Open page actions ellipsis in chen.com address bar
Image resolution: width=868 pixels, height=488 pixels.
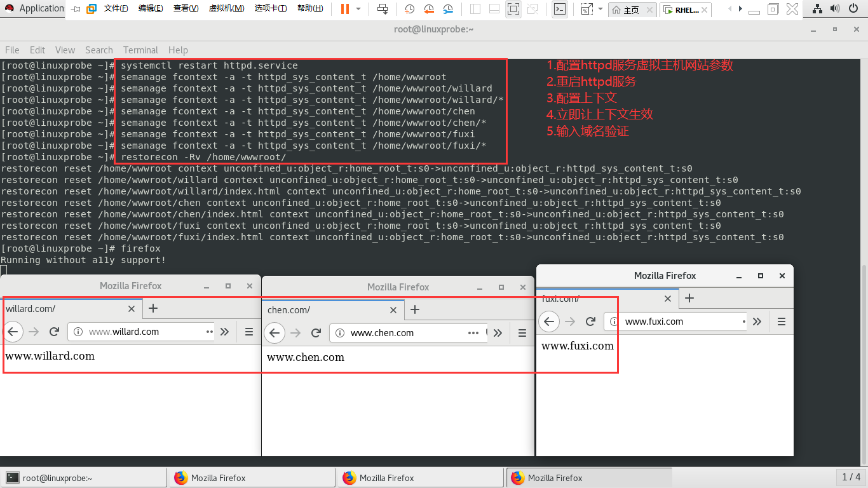[x=473, y=332]
